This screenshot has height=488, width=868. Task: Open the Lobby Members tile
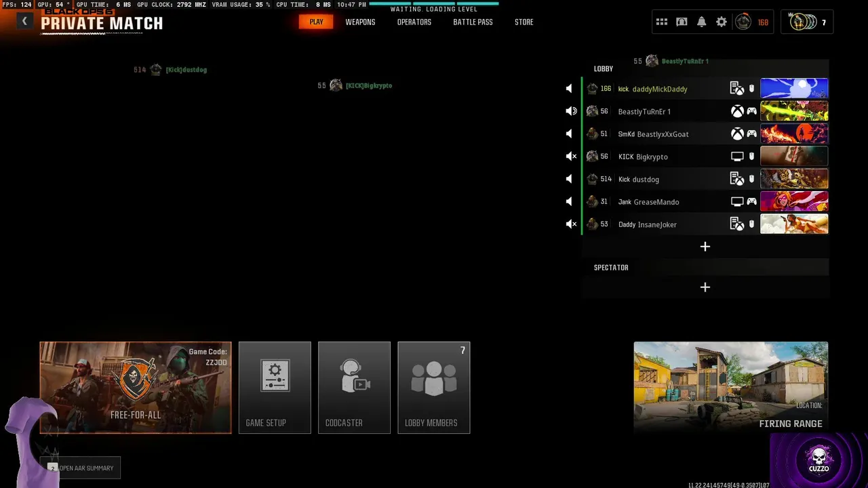[434, 388]
